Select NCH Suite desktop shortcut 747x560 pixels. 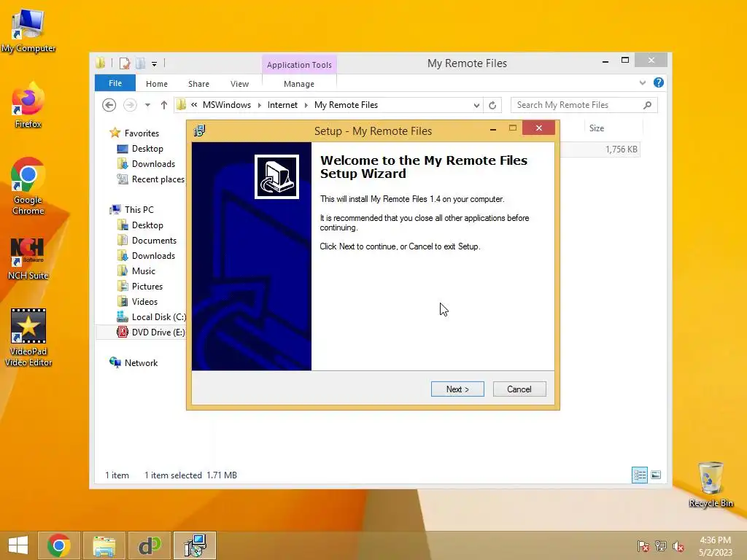pyautogui.click(x=28, y=259)
